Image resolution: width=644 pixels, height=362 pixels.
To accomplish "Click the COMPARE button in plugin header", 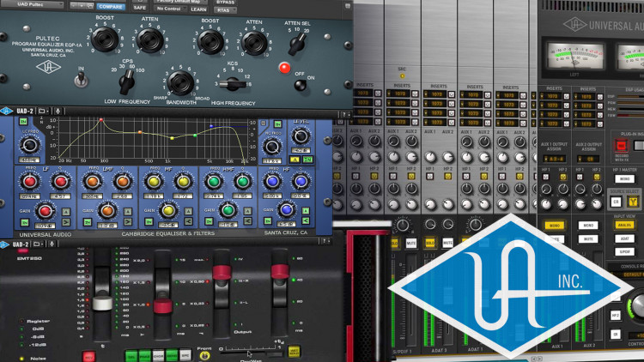I will click(x=110, y=6).
